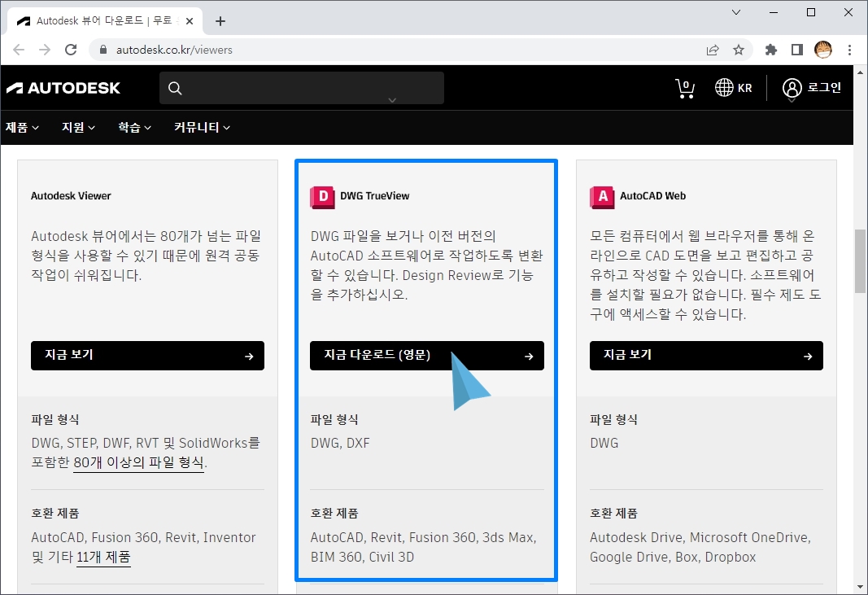This screenshot has width=868, height=595.
Task: Click the globe KR region selector
Action: pyautogui.click(x=734, y=88)
